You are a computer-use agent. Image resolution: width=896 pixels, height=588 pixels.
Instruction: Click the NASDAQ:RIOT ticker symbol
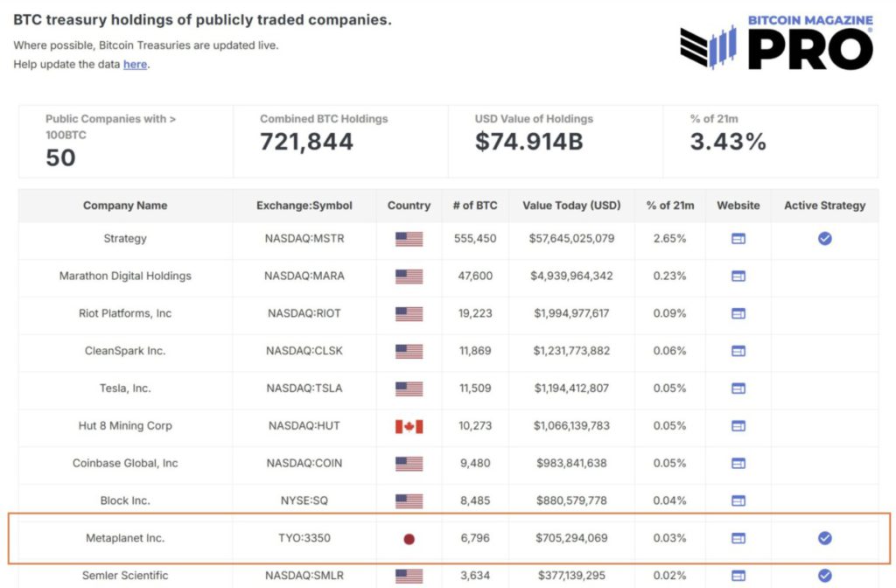pyautogui.click(x=304, y=313)
